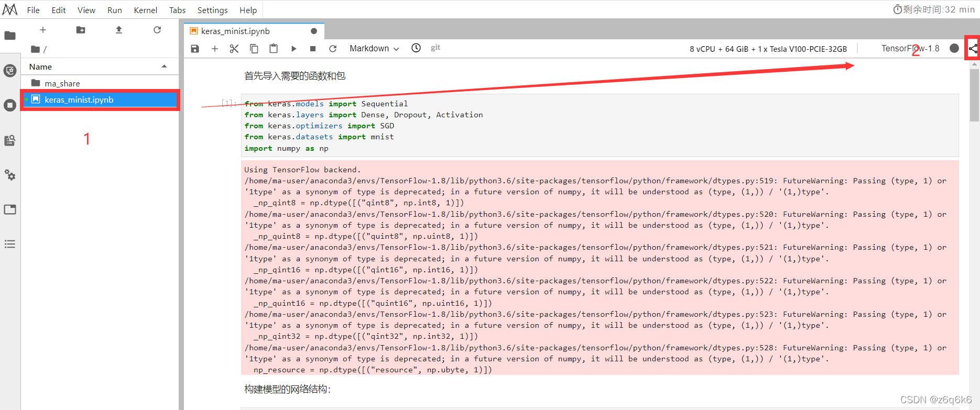Open the Markdown cell type dropdown
This screenshot has width=980, height=410.
coord(374,49)
